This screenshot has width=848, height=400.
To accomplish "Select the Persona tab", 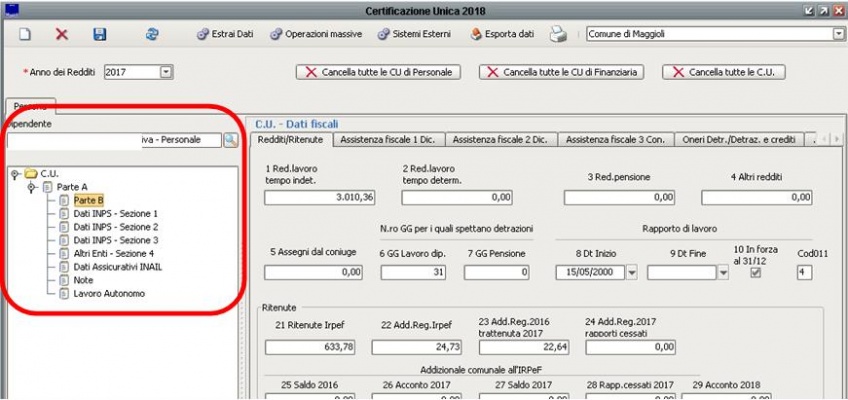I will click(x=31, y=106).
